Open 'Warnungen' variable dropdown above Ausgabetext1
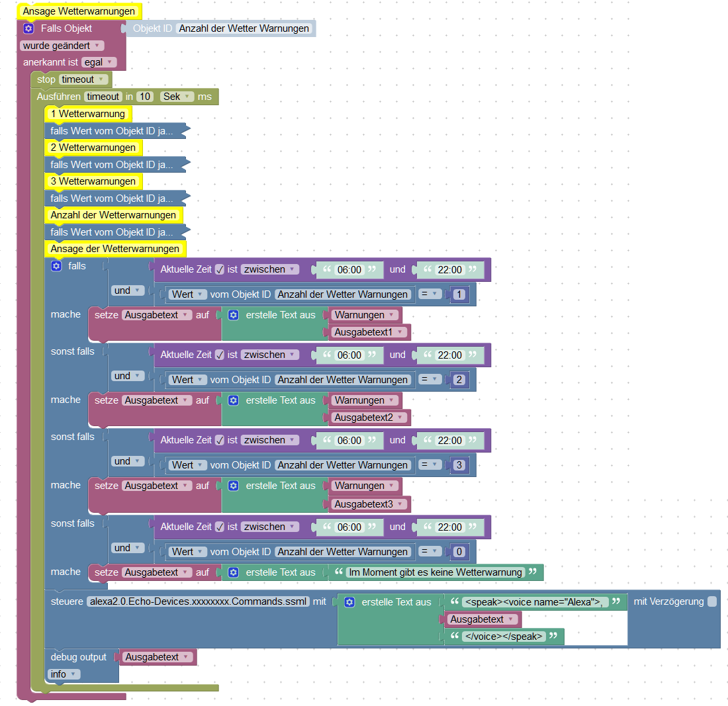728x706 pixels. pyautogui.click(x=365, y=315)
